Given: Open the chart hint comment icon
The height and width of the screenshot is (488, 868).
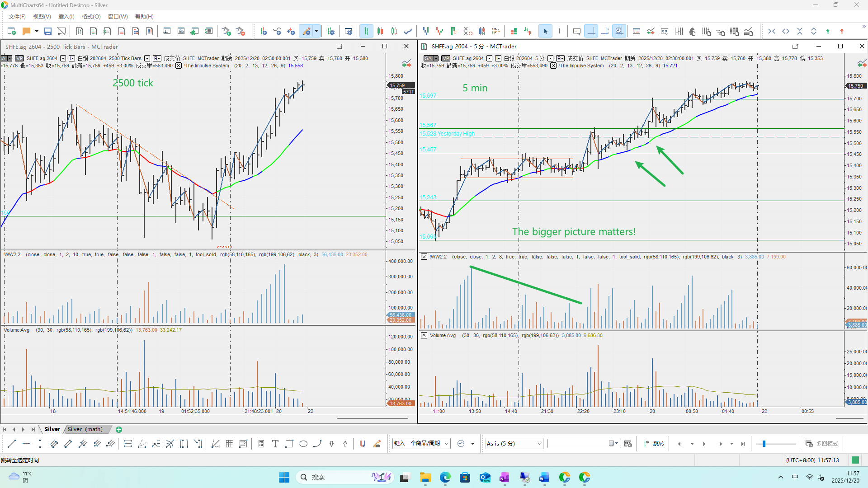Looking at the screenshot, I should [576, 31].
